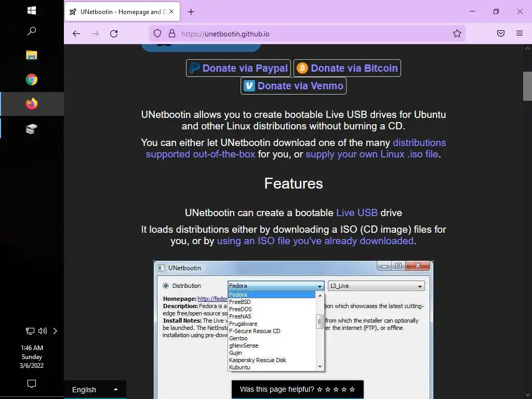Image resolution: width=532 pixels, height=399 pixels.
Task: Open the UNetbootin app in the taskbar
Action: click(32, 129)
